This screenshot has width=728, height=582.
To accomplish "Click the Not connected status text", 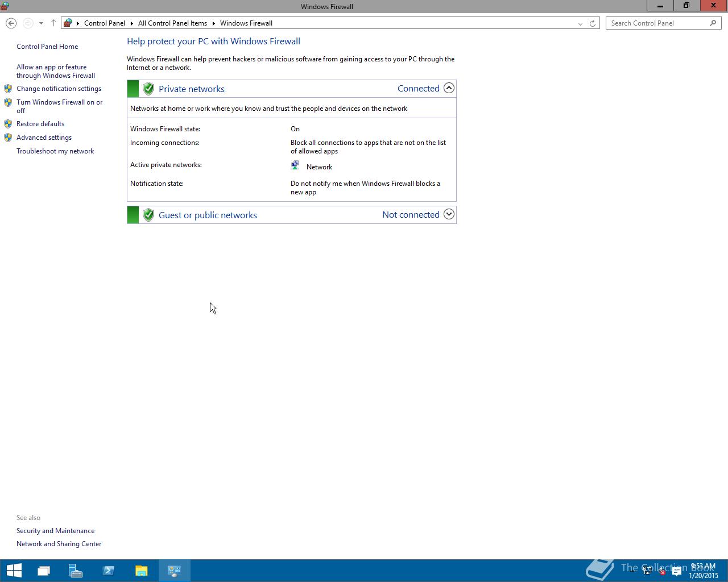I will (411, 214).
